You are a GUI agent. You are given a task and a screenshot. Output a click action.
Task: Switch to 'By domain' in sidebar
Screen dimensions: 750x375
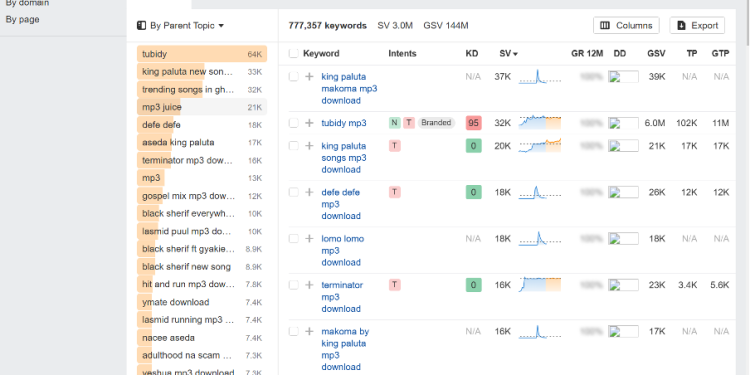[27, 3]
